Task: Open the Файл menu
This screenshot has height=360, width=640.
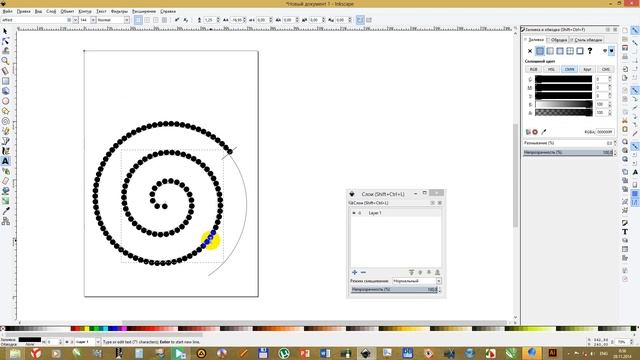Action: point(7,11)
